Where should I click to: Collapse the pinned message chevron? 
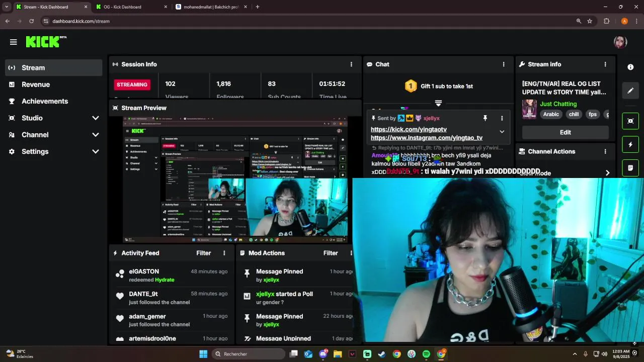coord(502,132)
